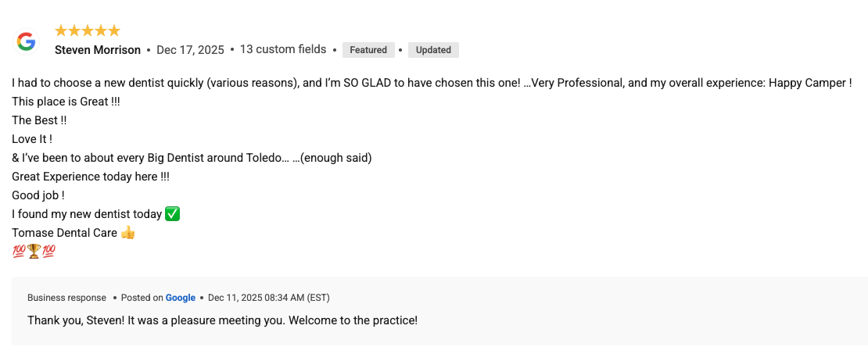Click the review date Dec 17, 2025
868x354 pixels.
190,50
